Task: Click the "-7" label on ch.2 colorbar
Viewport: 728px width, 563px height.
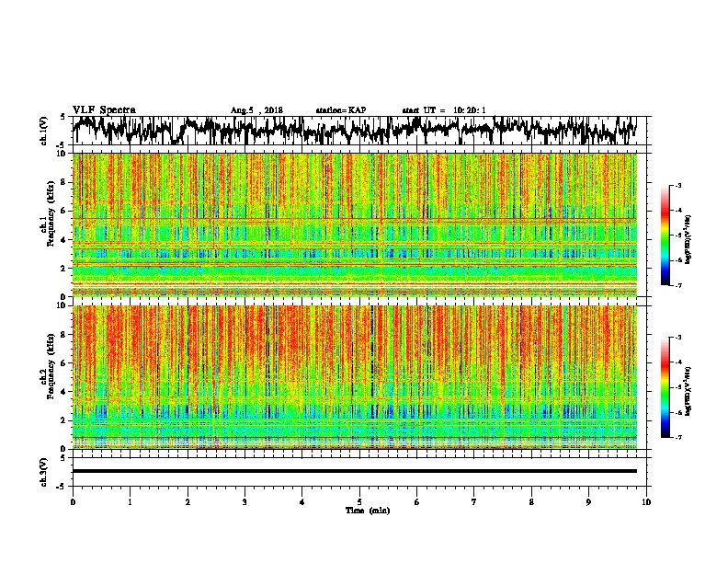Action: (x=677, y=437)
